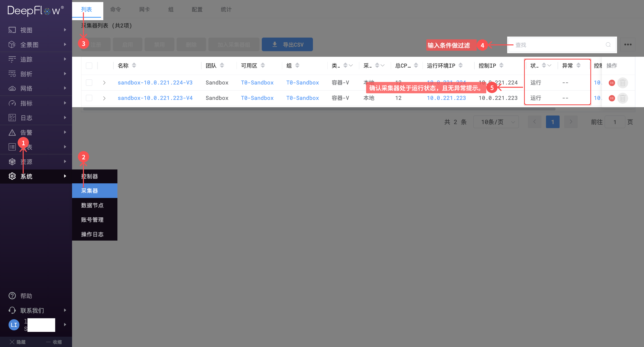The width and height of the screenshot is (644, 347).
Task: Click the search magnifier icon in the 查找 box
Action: (x=608, y=45)
